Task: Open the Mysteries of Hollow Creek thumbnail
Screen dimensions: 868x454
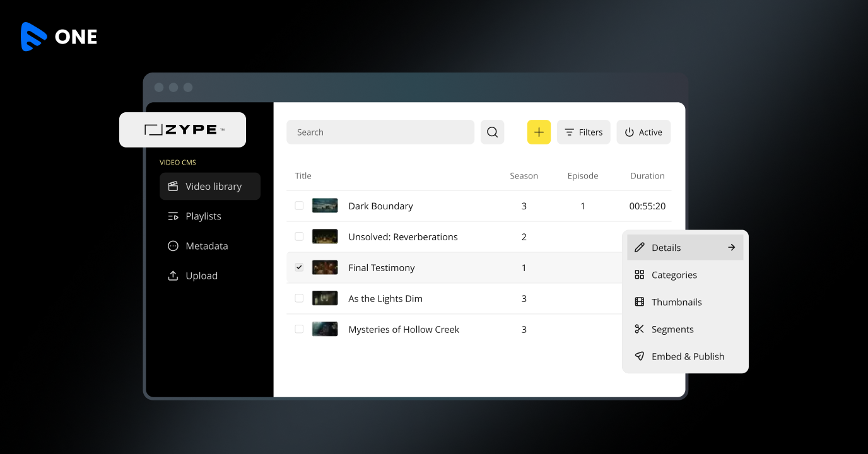Action: click(325, 329)
